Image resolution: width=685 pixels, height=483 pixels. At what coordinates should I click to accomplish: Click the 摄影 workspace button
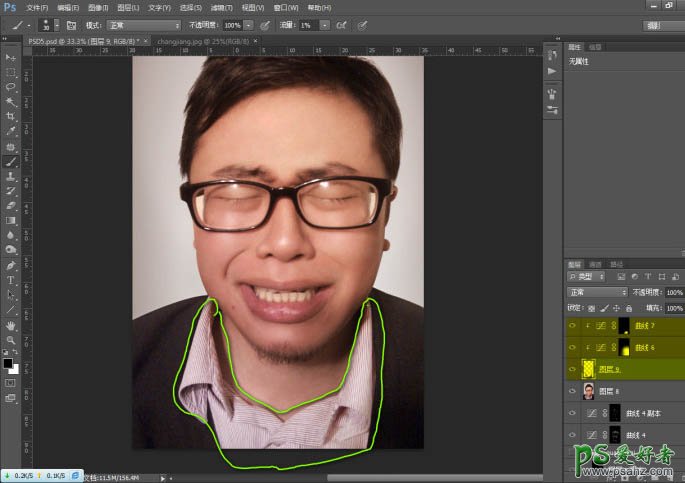pyautogui.click(x=652, y=24)
